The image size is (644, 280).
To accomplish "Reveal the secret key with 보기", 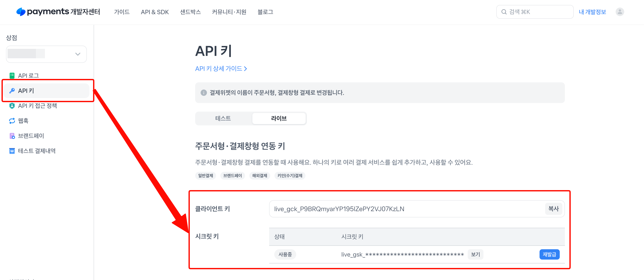I will tap(475, 254).
